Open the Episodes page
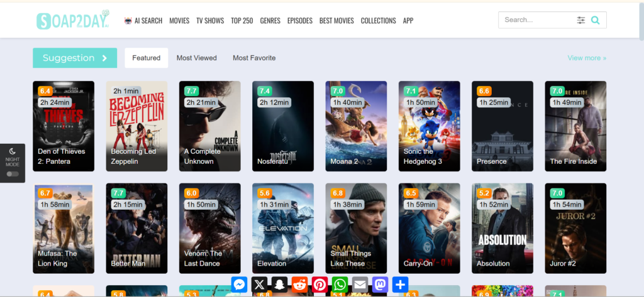Viewport: 644px width, 297px height. click(300, 21)
